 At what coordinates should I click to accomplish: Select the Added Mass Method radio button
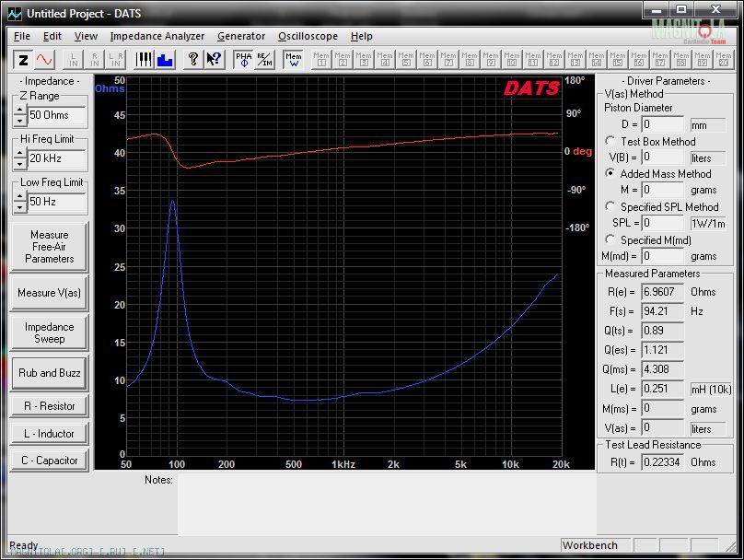pyautogui.click(x=610, y=173)
